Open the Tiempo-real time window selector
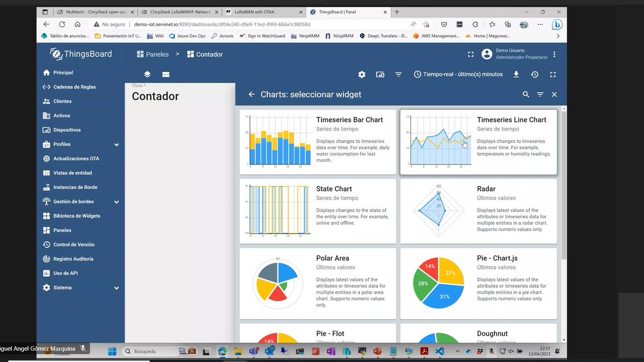 tap(458, 75)
